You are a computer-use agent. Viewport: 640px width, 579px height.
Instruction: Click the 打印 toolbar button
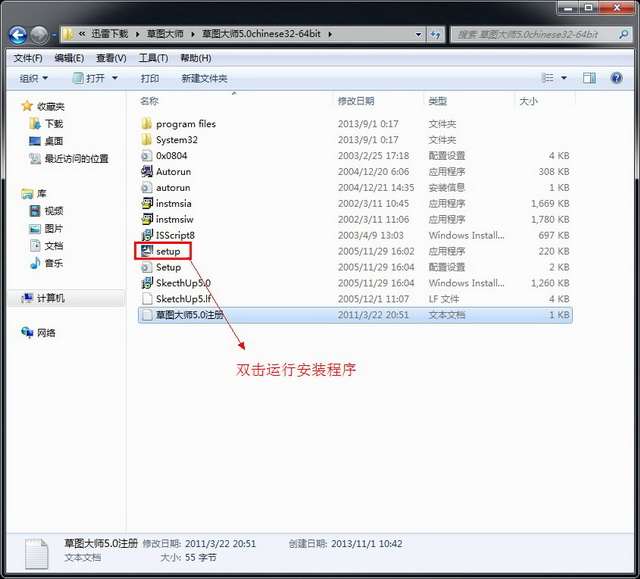pyautogui.click(x=150, y=78)
